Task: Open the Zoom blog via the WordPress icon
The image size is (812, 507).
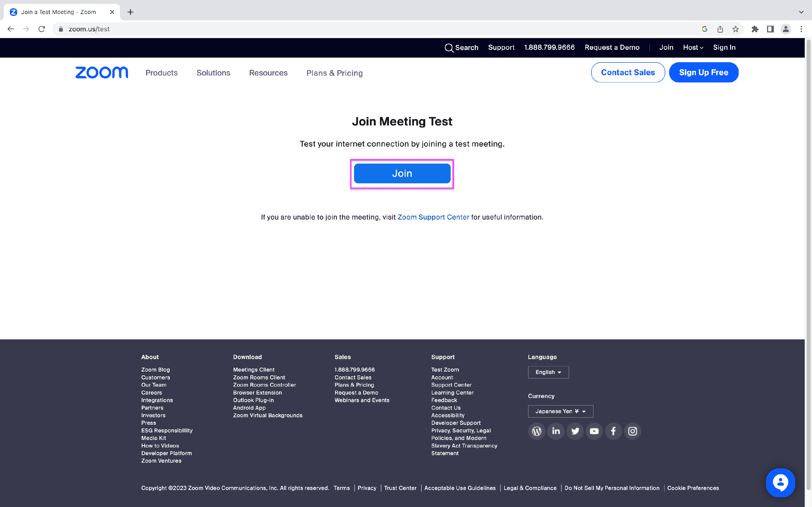Action: tap(536, 431)
